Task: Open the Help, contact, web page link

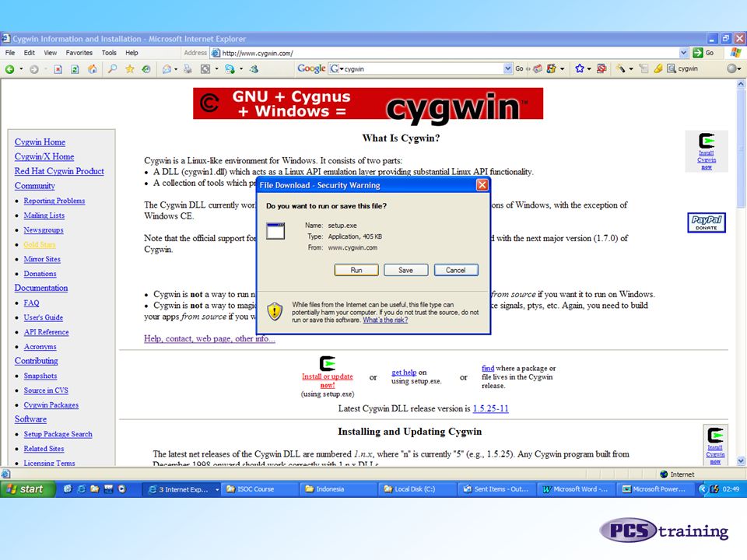Action: 209,338
